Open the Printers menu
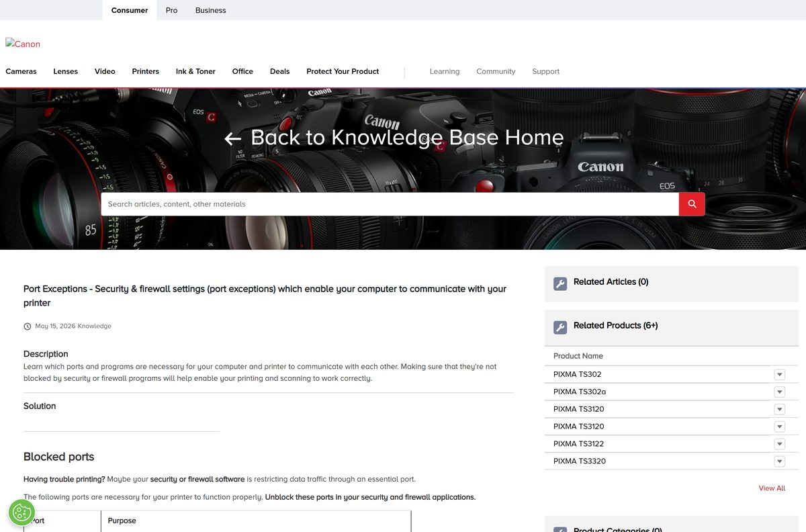806x532 pixels. point(145,71)
